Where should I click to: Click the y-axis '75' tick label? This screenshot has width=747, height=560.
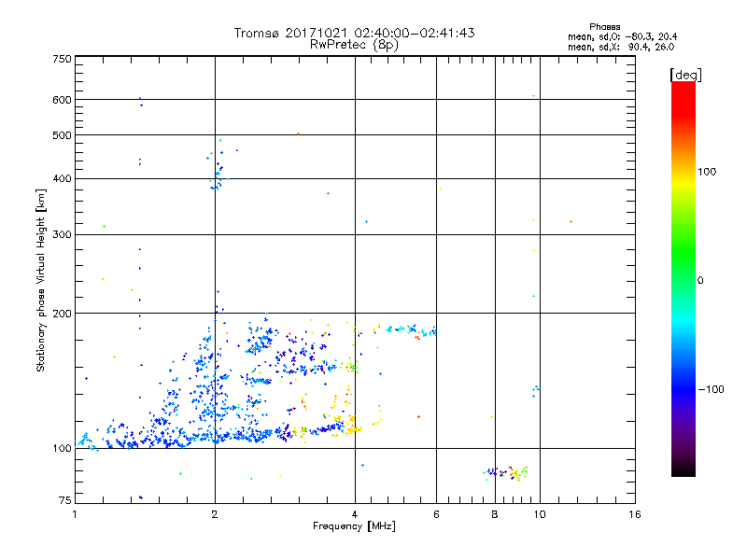65,500
